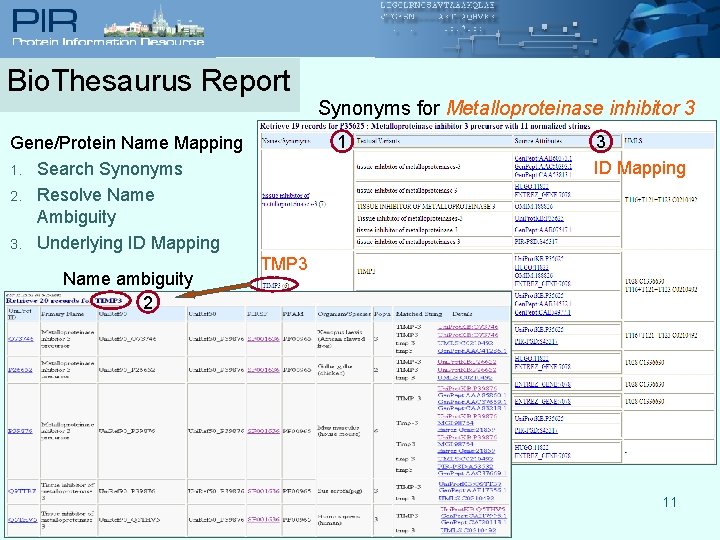Click the PIR logo in the banner
The width and height of the screenshot is (720, 540).
[x=45, y=22]
